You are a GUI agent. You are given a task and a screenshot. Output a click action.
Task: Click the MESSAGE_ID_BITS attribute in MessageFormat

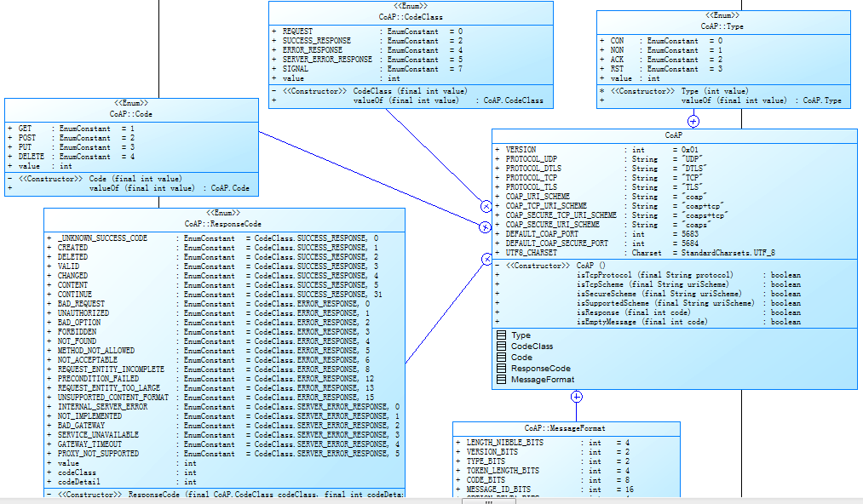[545, 490]
